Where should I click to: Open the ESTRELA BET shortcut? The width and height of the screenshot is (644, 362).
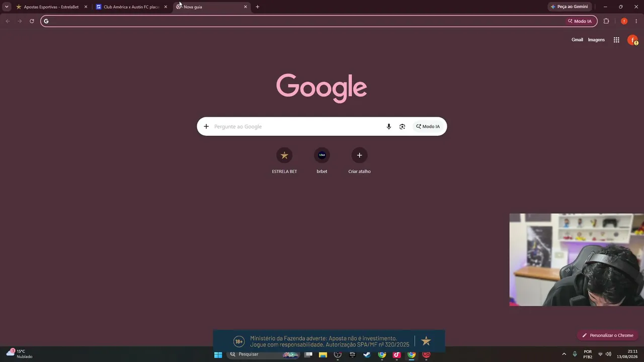[284, 161]
